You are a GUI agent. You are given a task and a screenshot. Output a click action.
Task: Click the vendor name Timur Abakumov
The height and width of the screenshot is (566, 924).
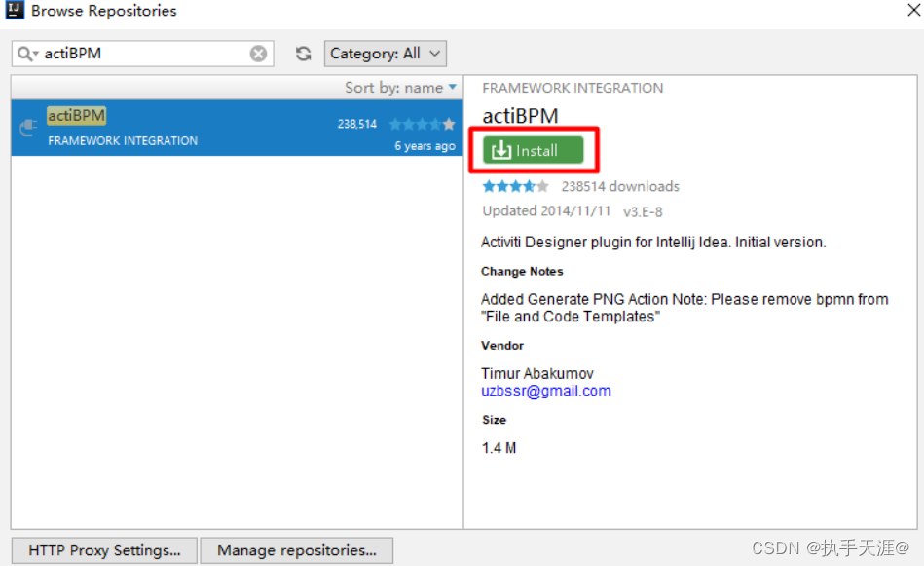click(536, 373)
